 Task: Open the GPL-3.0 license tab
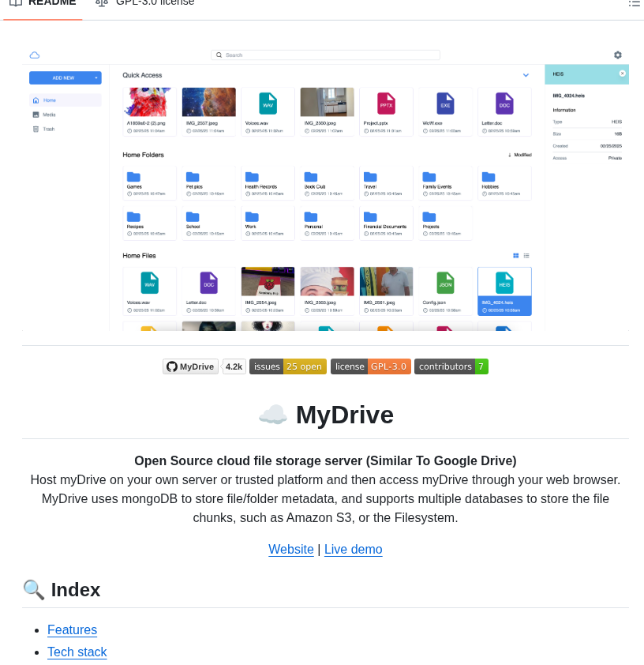click(x=144, y=3)
